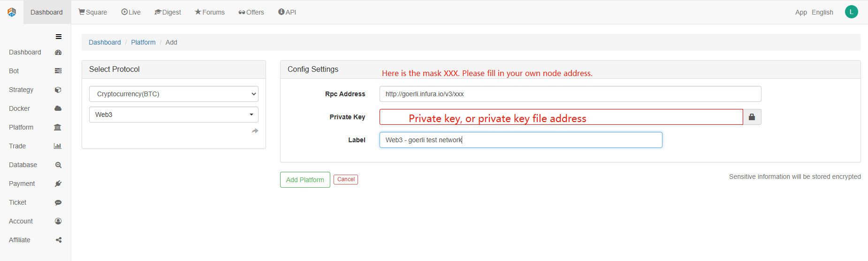Click the lock icon beside Private Key

point(752,117)
